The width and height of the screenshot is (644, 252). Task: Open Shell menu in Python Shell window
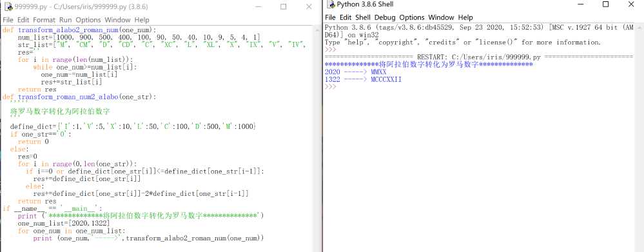click(363, 17)
